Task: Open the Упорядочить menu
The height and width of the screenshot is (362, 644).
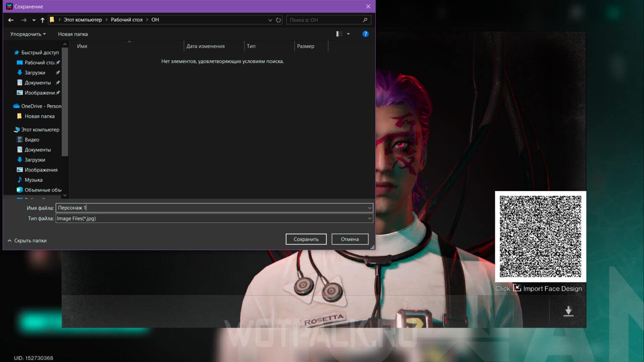Action: (27, 34)
